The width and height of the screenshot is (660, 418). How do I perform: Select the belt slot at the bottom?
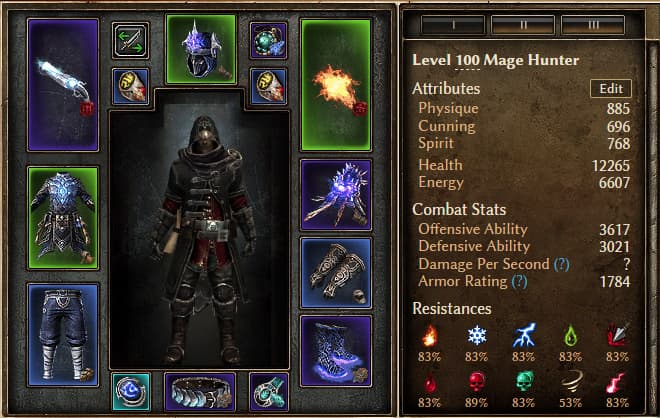pyautogui.click(x=200, y=392)
